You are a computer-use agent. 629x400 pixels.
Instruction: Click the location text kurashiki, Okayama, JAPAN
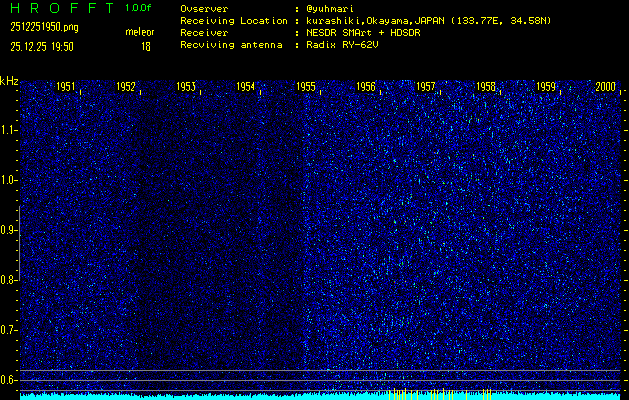point(375,21)
